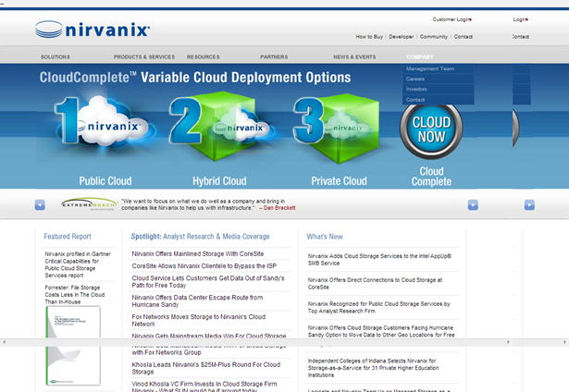Open Data Center Escape Route from Hurricane Sandy
The image size is (569, 392).
tap(197, 301)
